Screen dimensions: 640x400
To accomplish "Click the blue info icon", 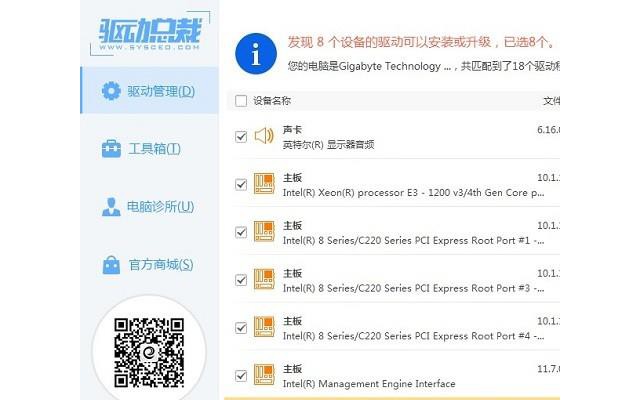I will (256, 53).
